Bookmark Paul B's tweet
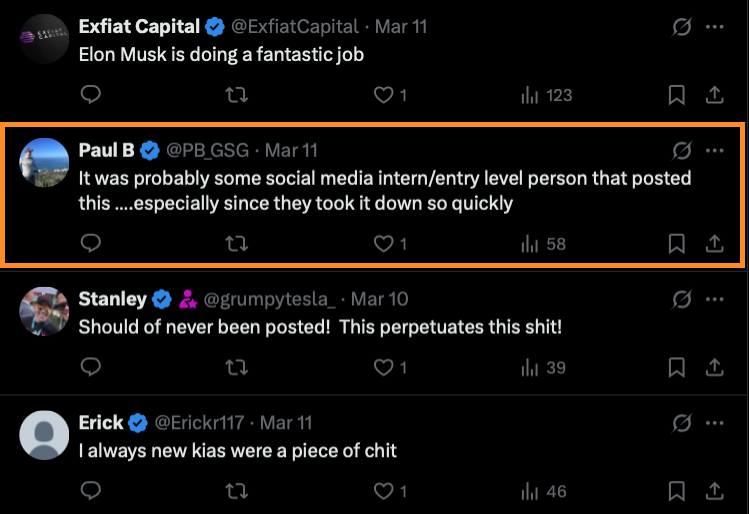749x514 pixels. (676, 244)
